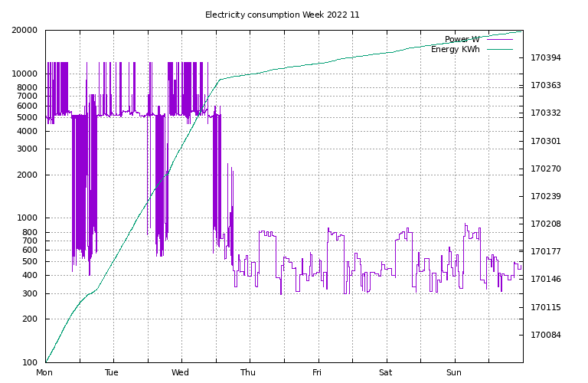Select the 3000 left axis tick label

pos(27,149)
